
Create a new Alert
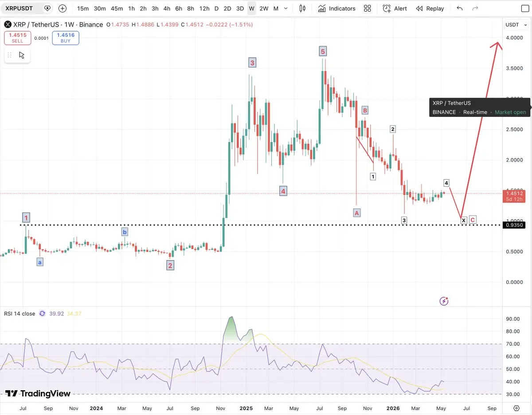click(x=395, y=8)
